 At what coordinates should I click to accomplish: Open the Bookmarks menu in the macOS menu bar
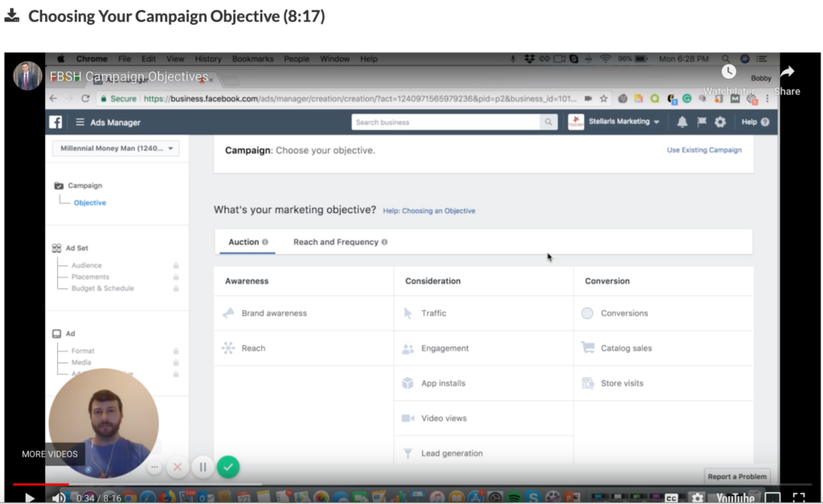pyautogui.click(x=252, y=59)
